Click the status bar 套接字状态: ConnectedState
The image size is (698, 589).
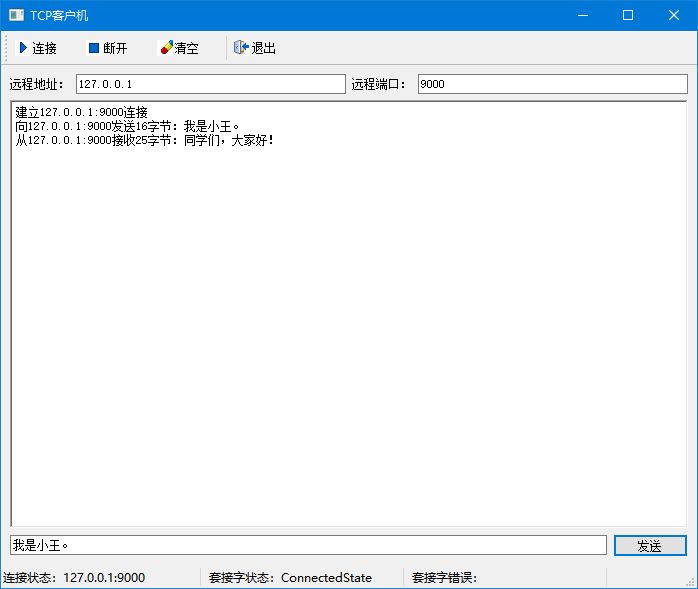[x=290, y=577]
